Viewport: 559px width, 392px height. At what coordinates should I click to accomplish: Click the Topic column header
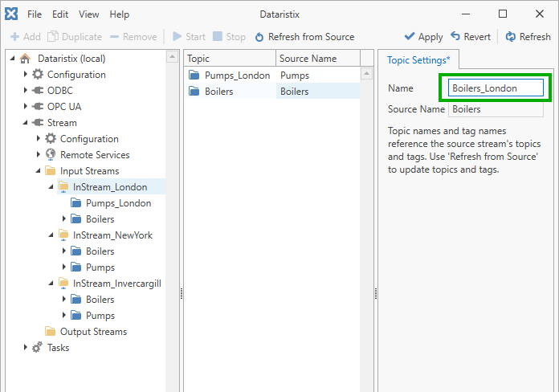[x=230, y=58]
